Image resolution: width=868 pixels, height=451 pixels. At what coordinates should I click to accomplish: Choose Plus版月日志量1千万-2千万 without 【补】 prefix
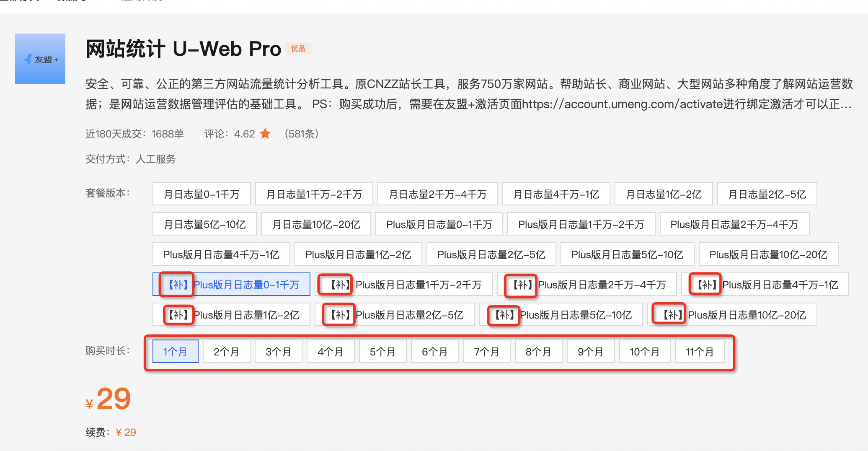coord(581,224)
